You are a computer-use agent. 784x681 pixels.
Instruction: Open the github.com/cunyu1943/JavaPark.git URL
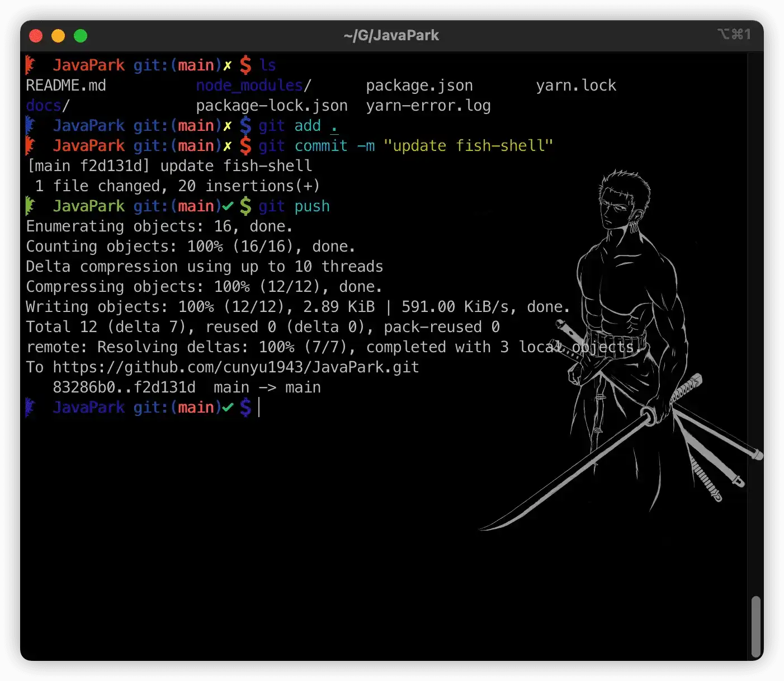[x=235, y=367]
